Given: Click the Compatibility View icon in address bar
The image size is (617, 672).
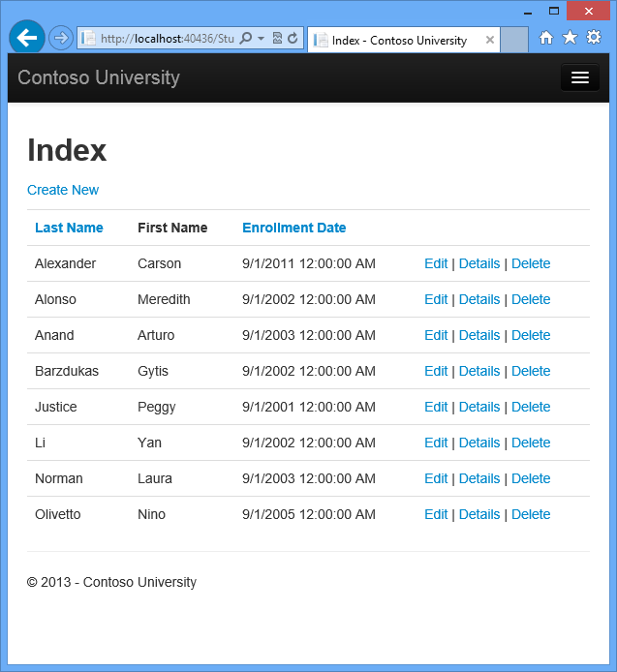Looking at the screenshot, I should click(x=277, y=39).
